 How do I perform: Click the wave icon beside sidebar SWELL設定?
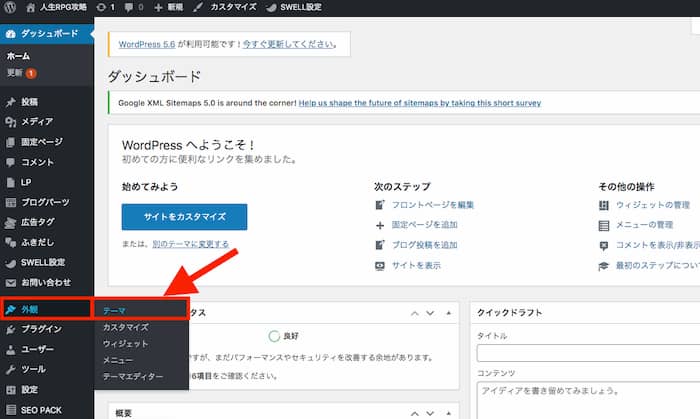point(11,263)
